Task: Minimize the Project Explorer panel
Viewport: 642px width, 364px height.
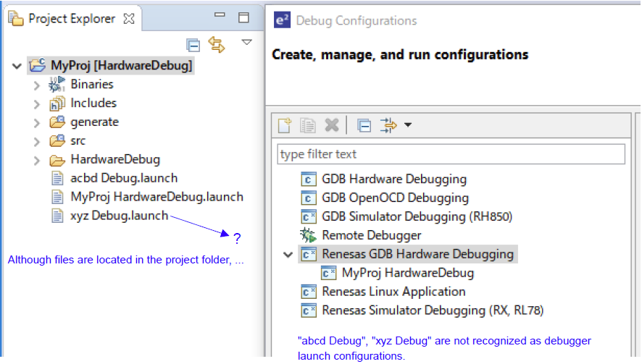Action: [222, 18]
